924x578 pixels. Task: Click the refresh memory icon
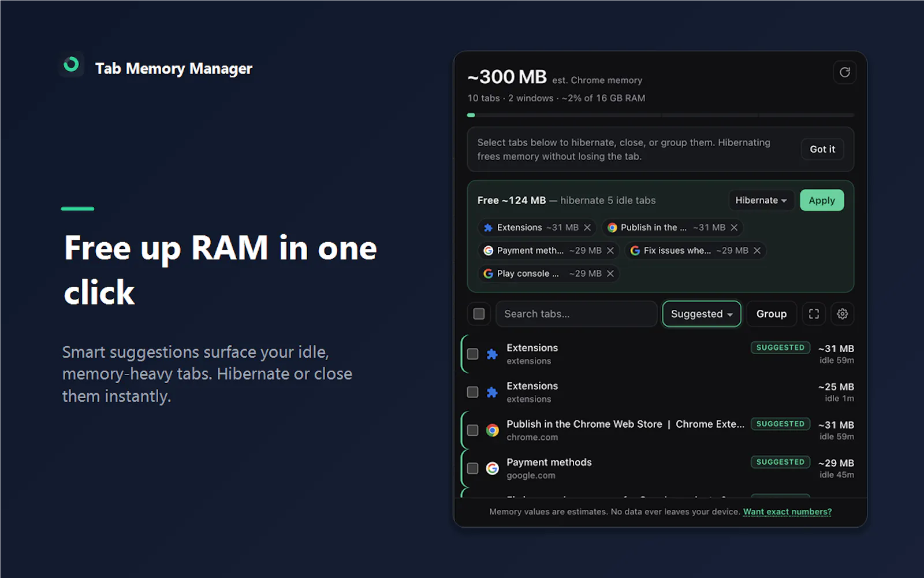(844, 72)
